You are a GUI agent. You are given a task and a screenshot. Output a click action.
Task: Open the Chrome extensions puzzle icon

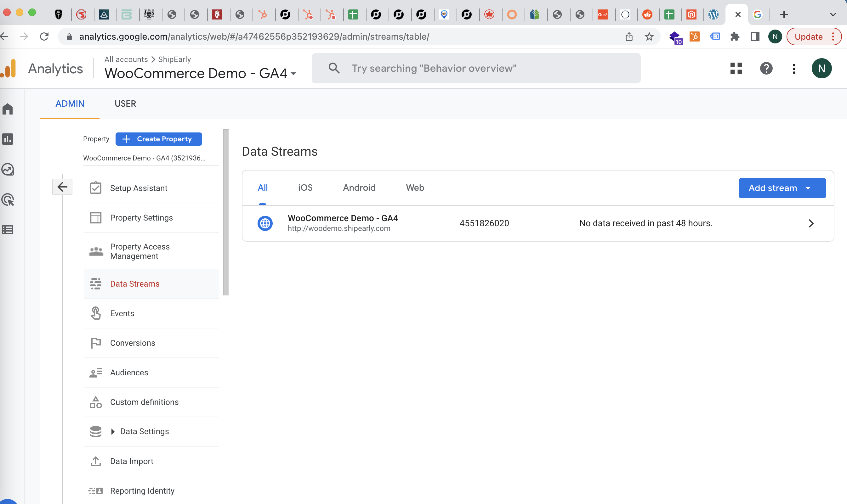[x=735, y=36]
